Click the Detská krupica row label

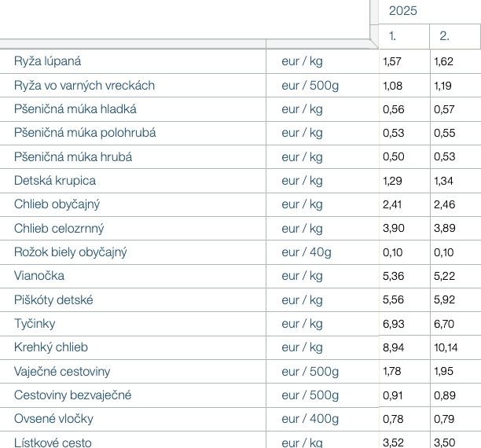(x=55, y=180)
